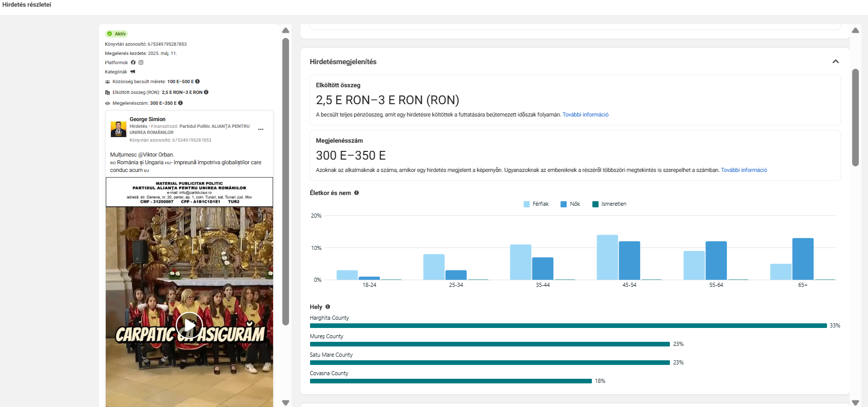Click the Covasna County 18% bar
Screen dimensions: 868x407
click(451, 381)
